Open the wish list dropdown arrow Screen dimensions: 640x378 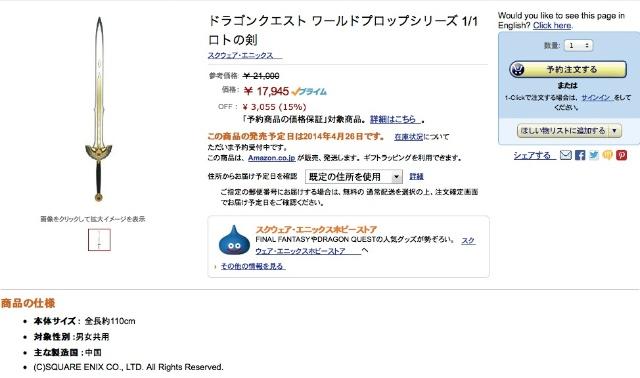615,131
